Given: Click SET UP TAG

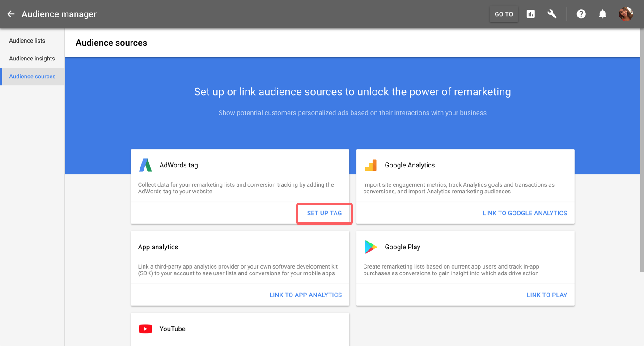Looking at the screenshot, I should [x=324, y=213].
